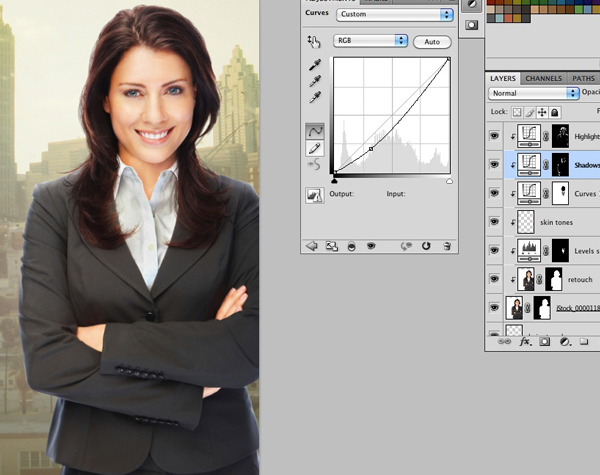This screenshot has height=475, width=600.
Task: Select the pencil draw curve tool
Action: 315,148
